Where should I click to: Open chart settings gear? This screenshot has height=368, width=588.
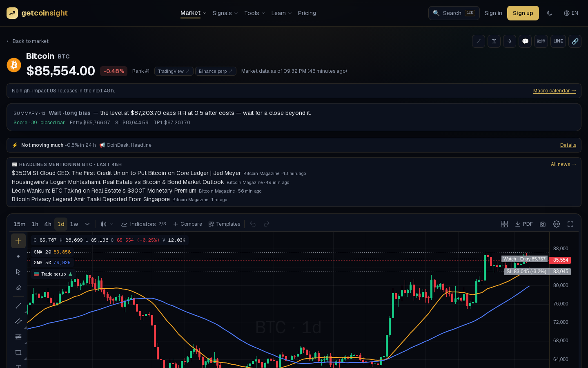[x=557, y=224]
